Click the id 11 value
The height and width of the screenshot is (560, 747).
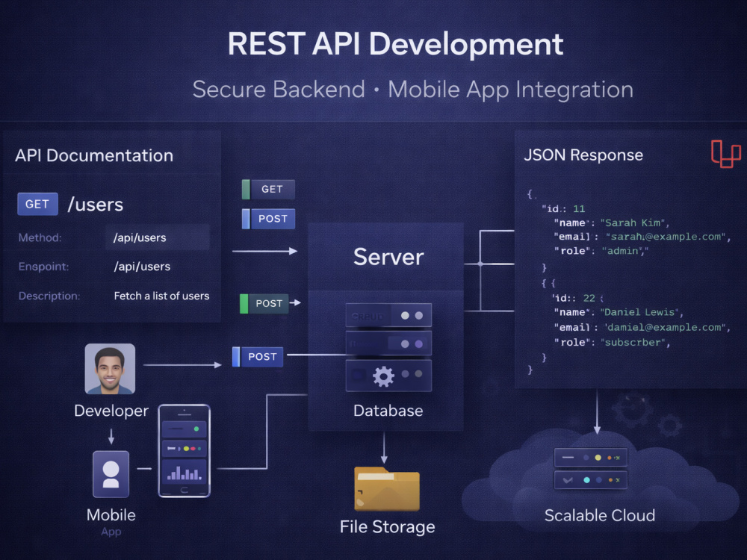coord(579,208)
